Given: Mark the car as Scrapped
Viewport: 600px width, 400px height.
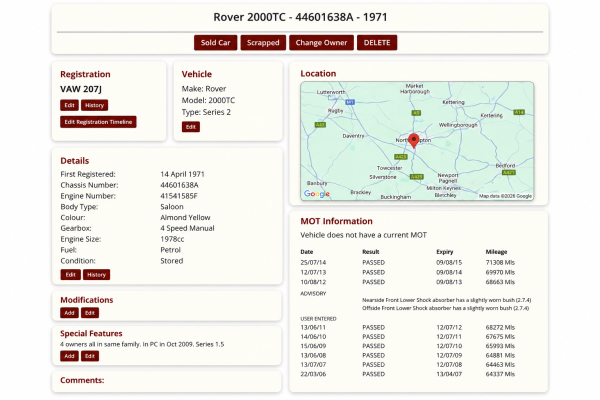Looking at the screenshot, I should coord(263,42).
